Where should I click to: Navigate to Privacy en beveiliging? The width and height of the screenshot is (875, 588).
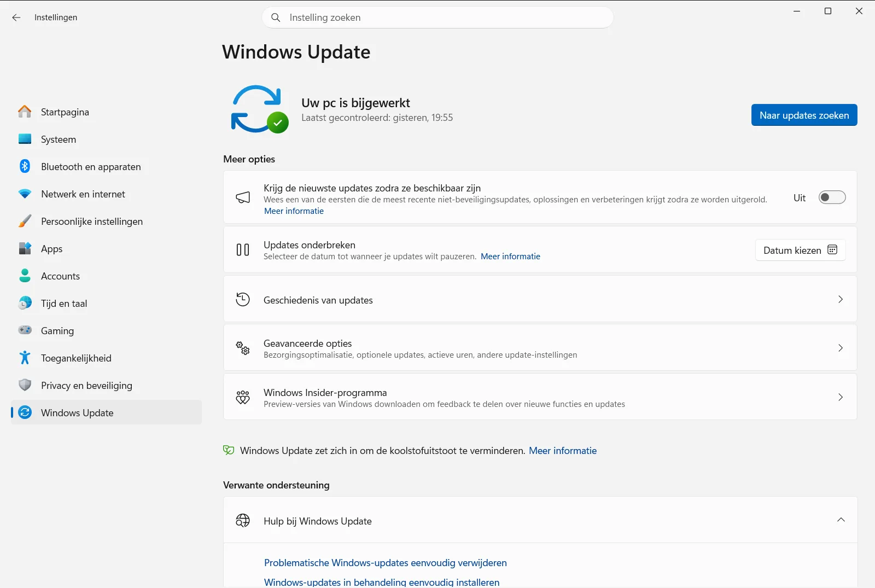(x=107, y=385)
